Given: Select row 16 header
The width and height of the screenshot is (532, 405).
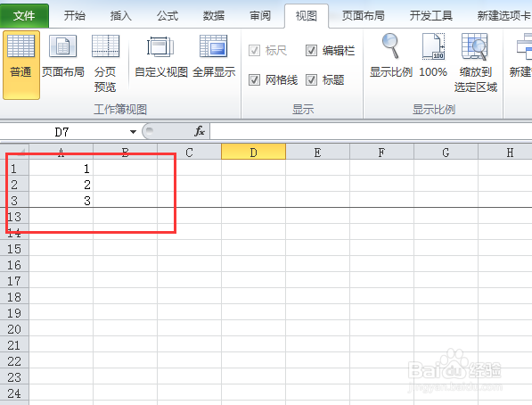Looking at the screenshot, I should (14, 264).
